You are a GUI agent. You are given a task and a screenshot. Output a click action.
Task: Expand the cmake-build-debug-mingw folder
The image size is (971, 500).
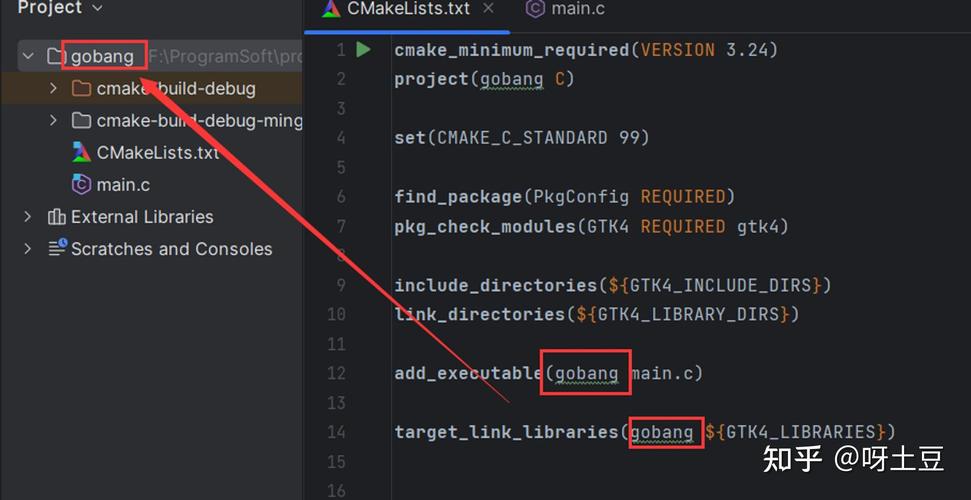coord(53,120)
